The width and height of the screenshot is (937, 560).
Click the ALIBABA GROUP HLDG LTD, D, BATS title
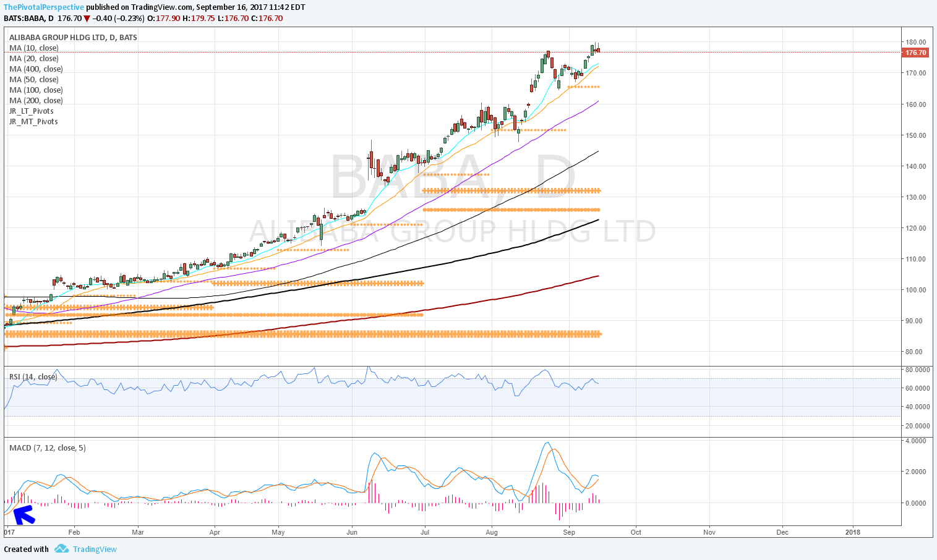tap(73, 38)
